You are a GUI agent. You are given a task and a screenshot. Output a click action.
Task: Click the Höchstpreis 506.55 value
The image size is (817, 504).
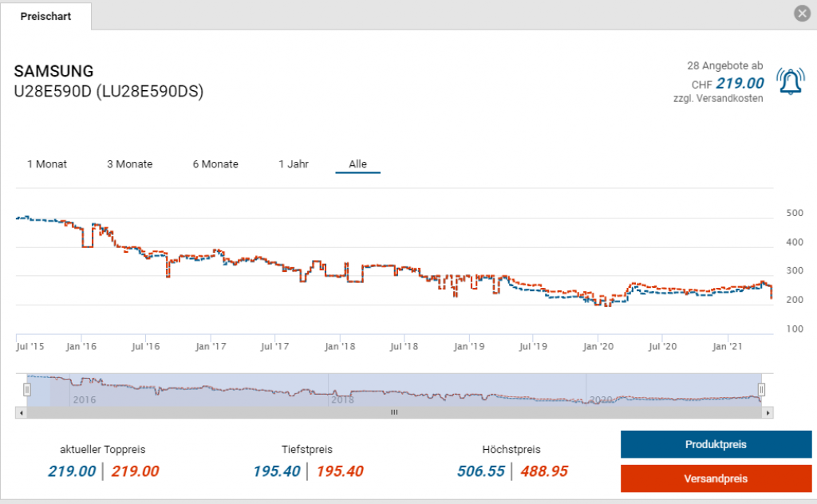tap(480, 471)
